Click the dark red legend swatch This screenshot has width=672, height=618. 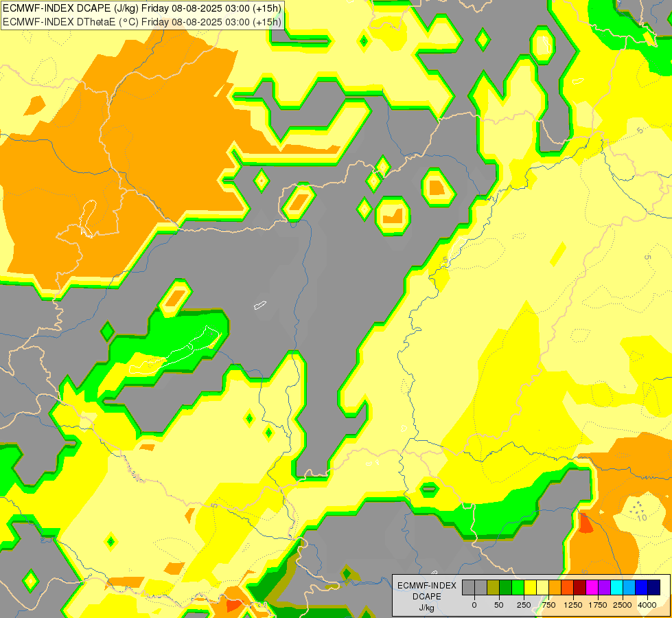coord(580,588)
